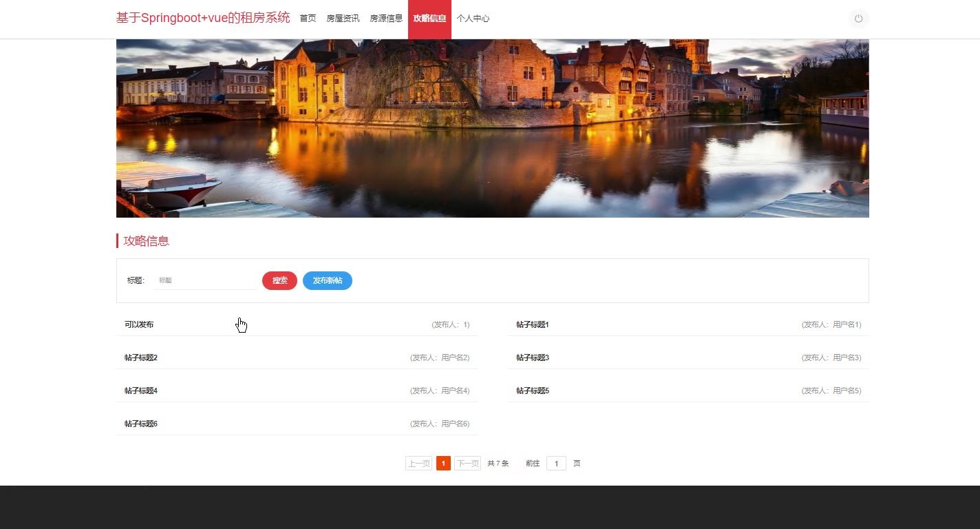980x529 pixels.
Task: Select the 攻略信息 navigation tab
Action: click(x=429, y=19)
